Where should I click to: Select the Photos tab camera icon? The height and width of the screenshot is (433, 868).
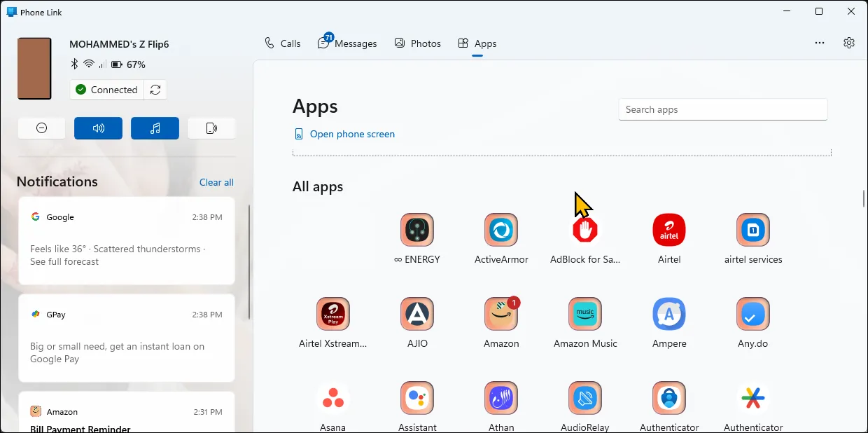(399, 43)
